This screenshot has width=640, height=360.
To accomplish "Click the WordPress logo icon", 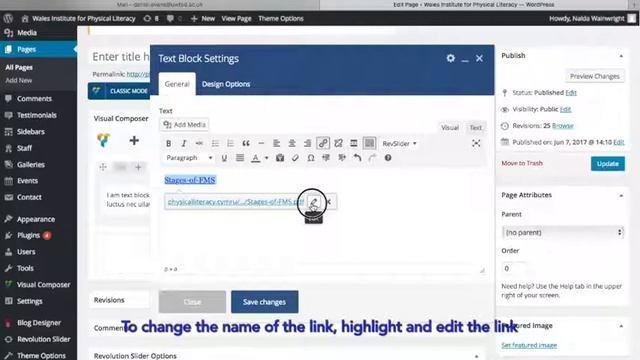I will pyautogui.click(x=8, y=18).
